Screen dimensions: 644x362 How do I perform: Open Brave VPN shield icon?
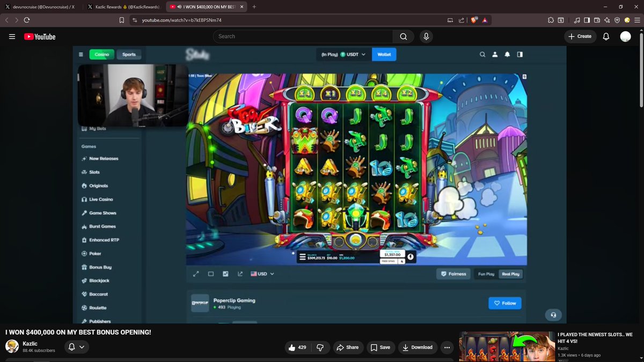[x=617, y=20]
